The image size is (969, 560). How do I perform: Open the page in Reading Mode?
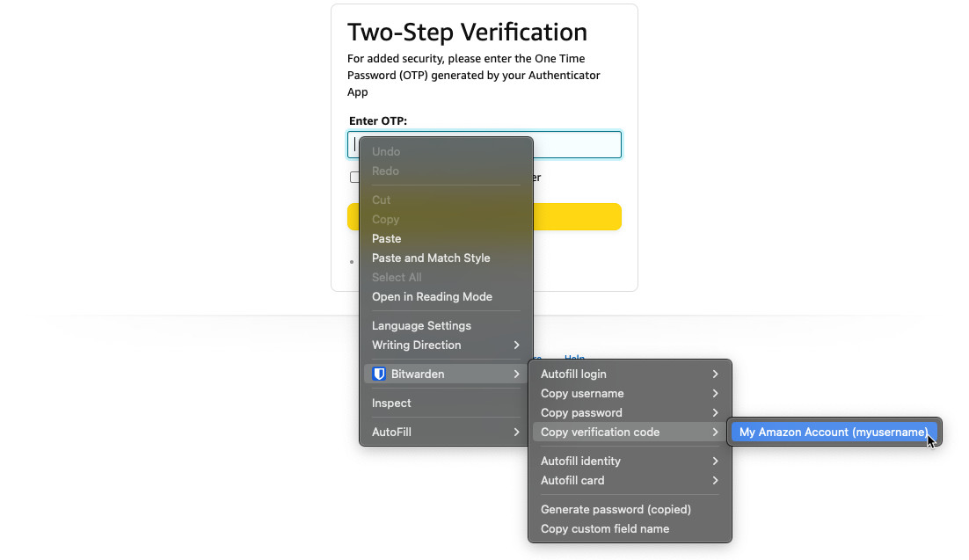(432, 296)
